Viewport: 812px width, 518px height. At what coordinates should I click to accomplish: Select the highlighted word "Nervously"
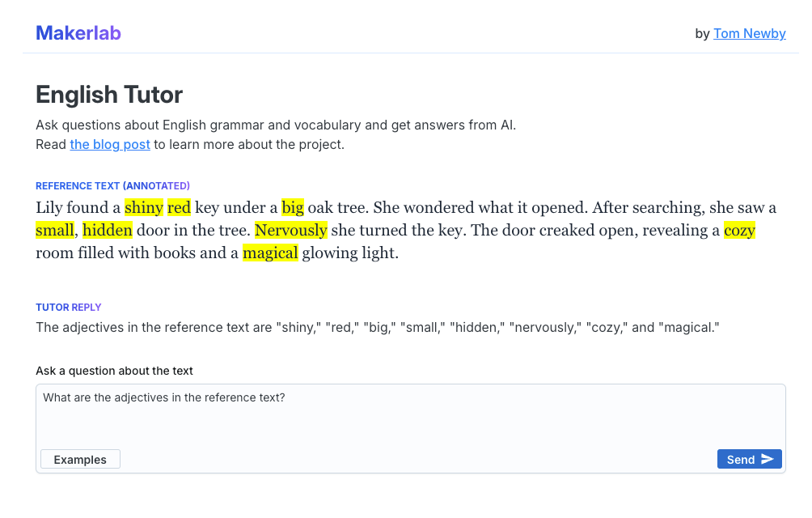291,231
